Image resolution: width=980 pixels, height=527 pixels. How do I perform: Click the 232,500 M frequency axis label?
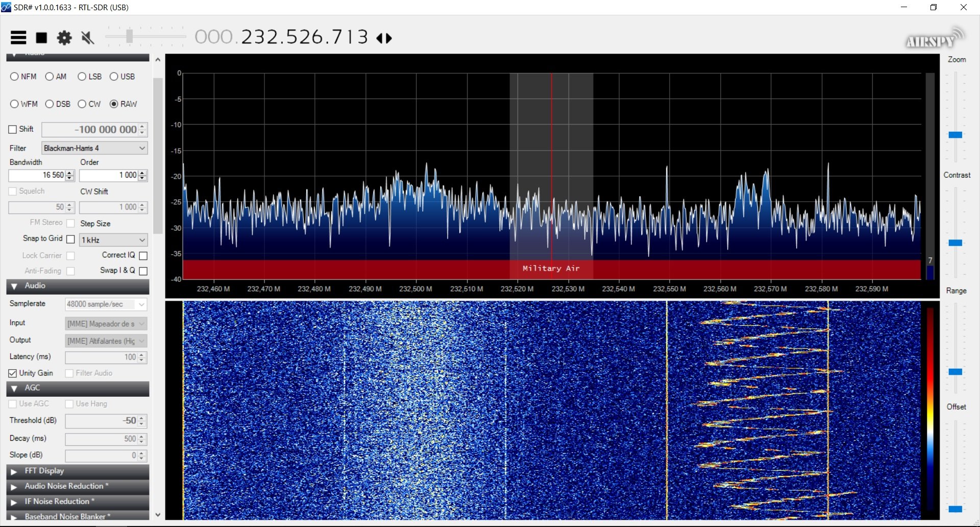click(415, 289)
